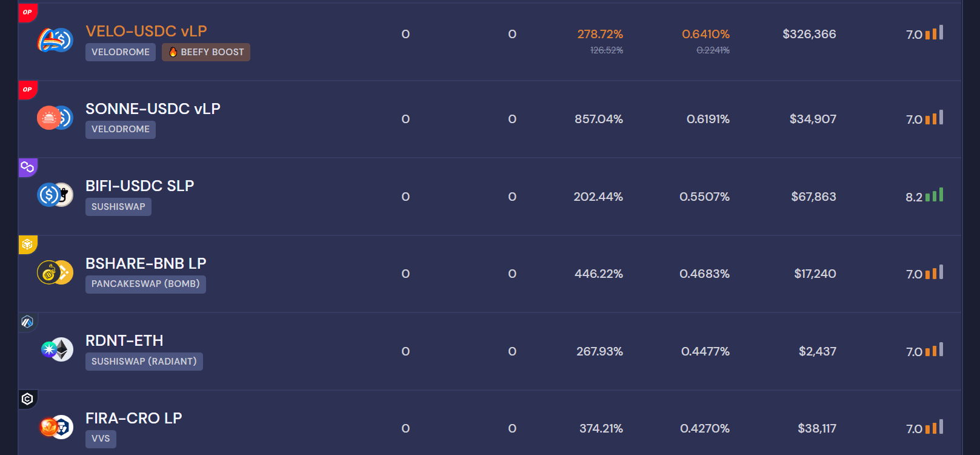The height and width of the screenshot is (455, 980).
Task: Click the TVL value $326,366
Action: coord(809,34)
